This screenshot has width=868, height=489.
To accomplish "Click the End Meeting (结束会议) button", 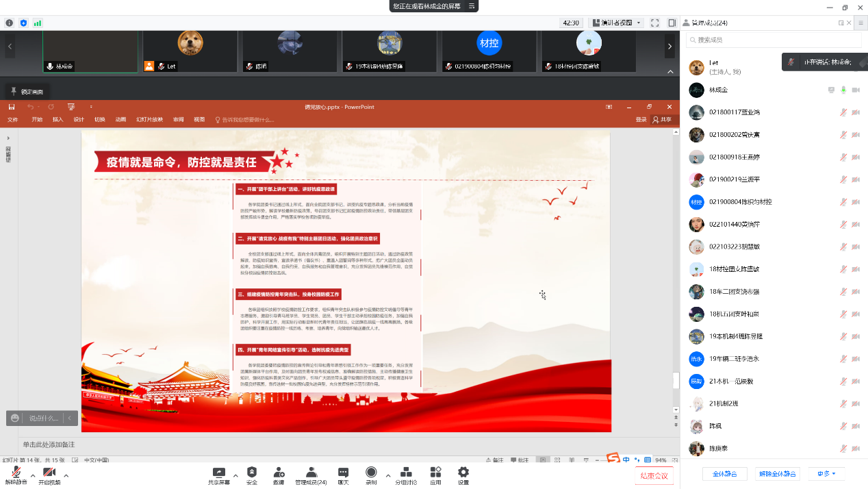I will click(x=653, y=476).
